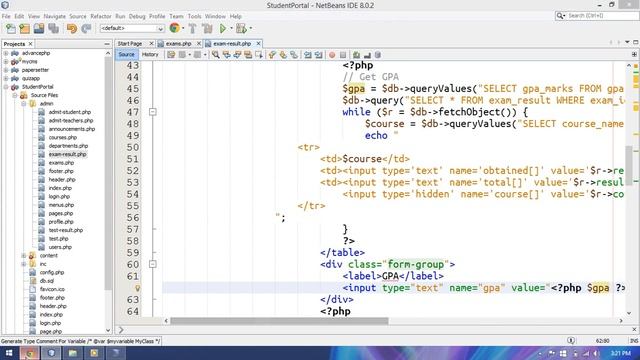Minimize the Projects panel
The width and height of the screenshot is (640, 360).
pyautogui.click(x=107, y=44)
